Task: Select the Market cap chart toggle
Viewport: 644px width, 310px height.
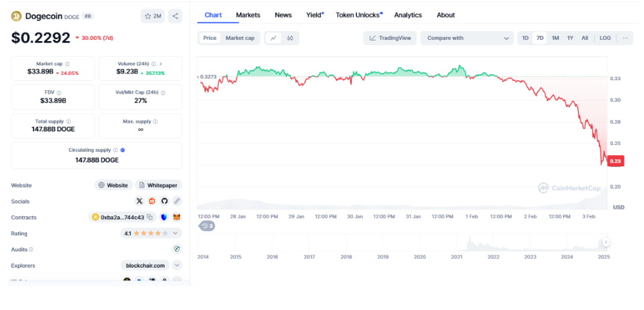Action: point(240,38)
